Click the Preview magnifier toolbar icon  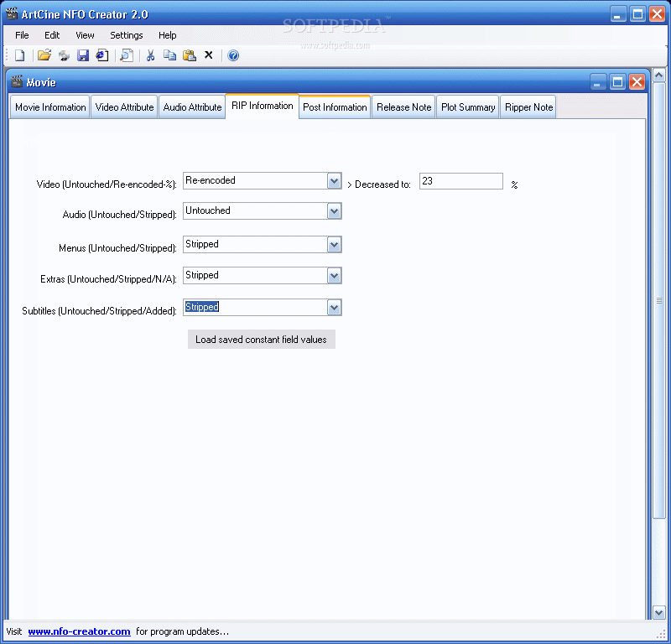(x=127, y=55)
